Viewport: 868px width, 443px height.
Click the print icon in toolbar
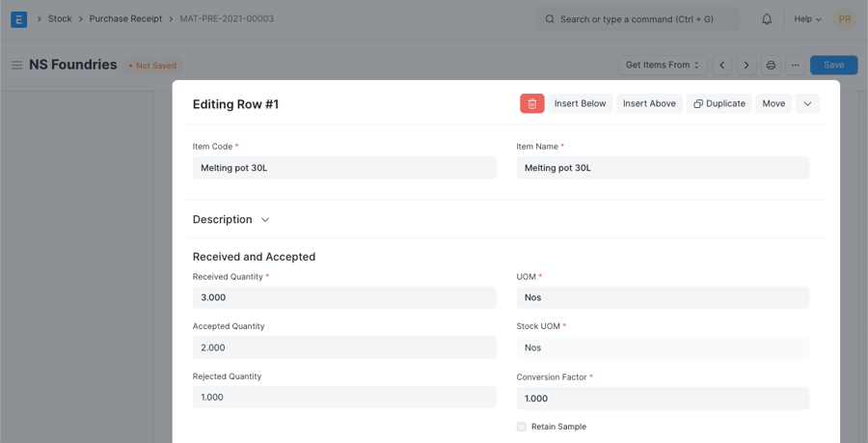771,65
